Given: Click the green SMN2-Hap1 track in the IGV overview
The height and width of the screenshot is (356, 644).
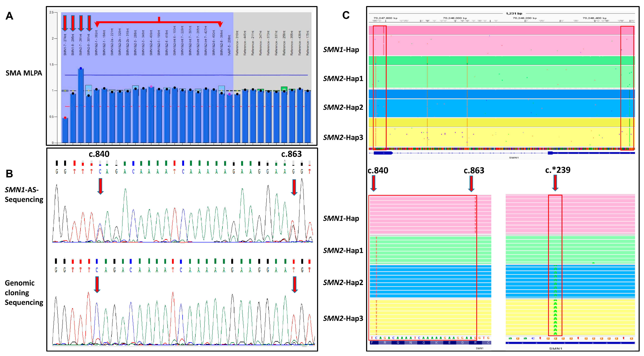Looking at the screenshot, I should [x=501, y=72].
